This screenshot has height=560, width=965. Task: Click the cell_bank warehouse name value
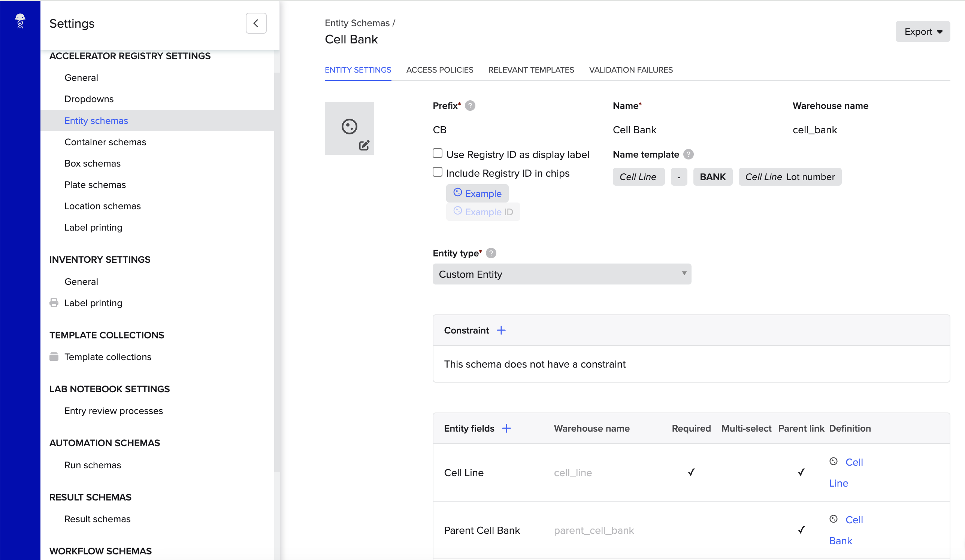[x=814, y=130]
